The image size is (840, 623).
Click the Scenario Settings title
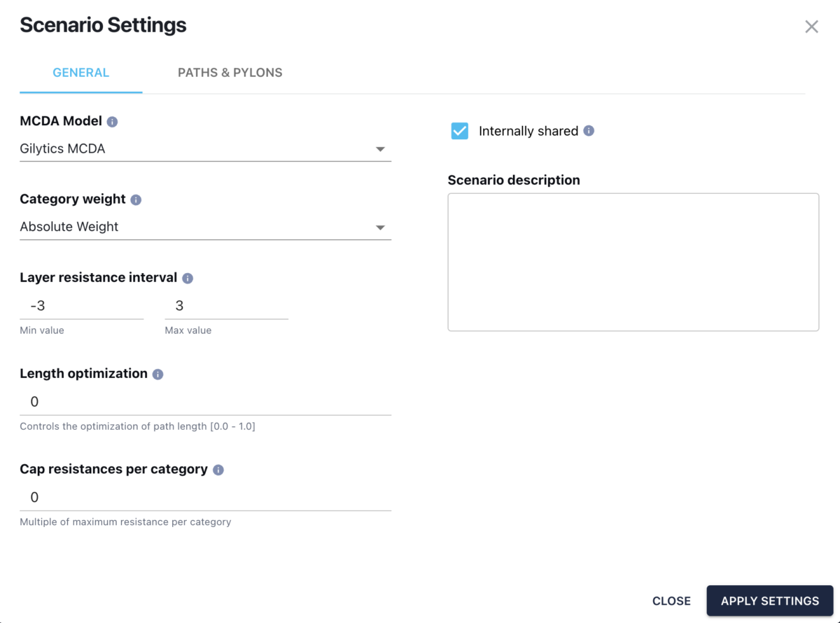coord(103,25)
